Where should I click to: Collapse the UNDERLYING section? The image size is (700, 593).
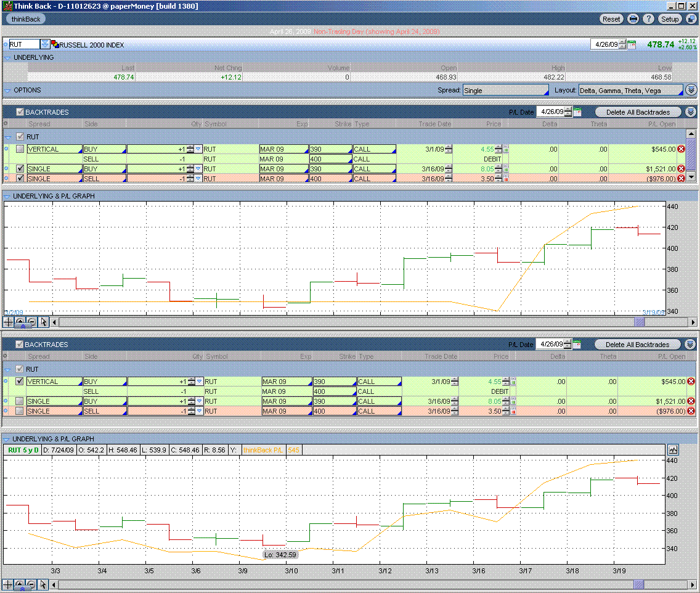7,57
